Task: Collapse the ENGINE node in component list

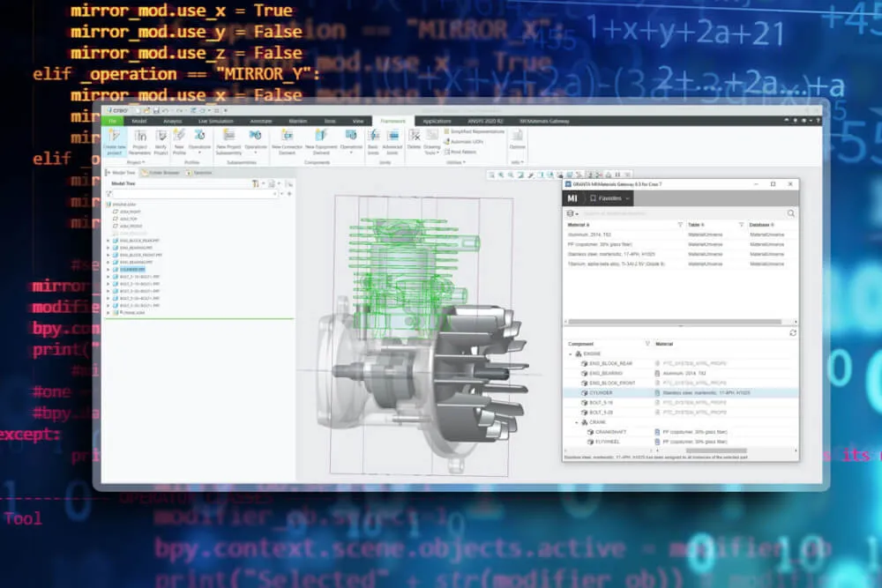Action: [570, 354]
